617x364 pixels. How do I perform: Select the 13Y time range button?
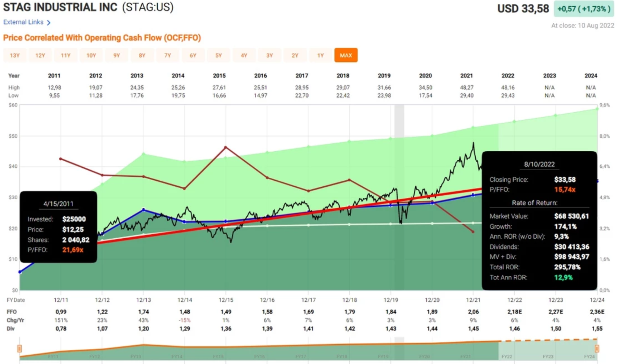pyautogui.click(x=15, y=55)
